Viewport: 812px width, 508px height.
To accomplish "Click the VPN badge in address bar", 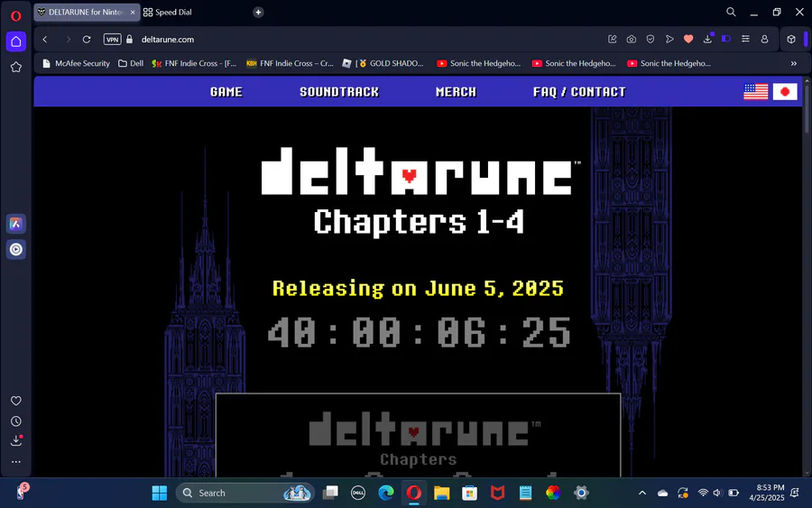I will pos(113,40).
